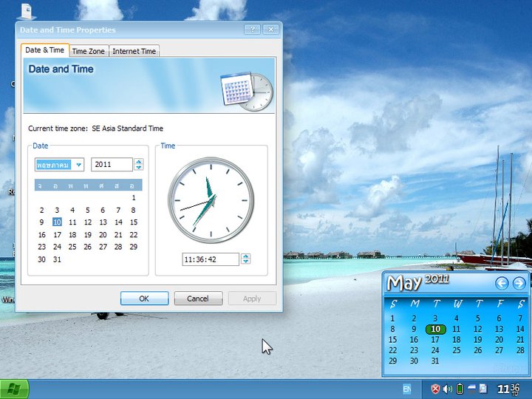The height and width of the screenshot is (399, 532).
Task: Click the calendar and clock header icon
Action: 247,92
